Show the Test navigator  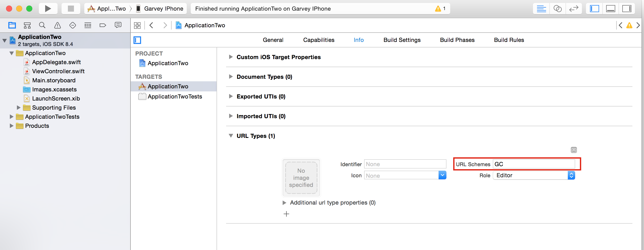tap(73, 25)
